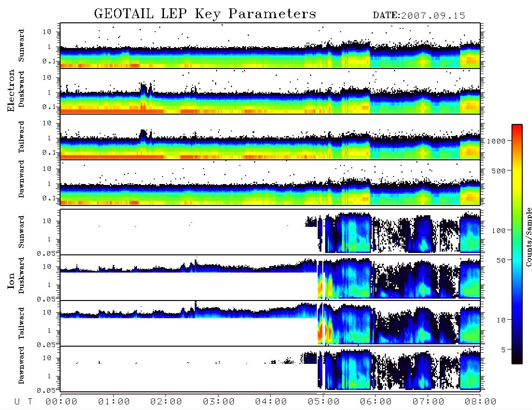Click the 03:00 time axis tick
The image size is (532, 410).
(219, 402)
